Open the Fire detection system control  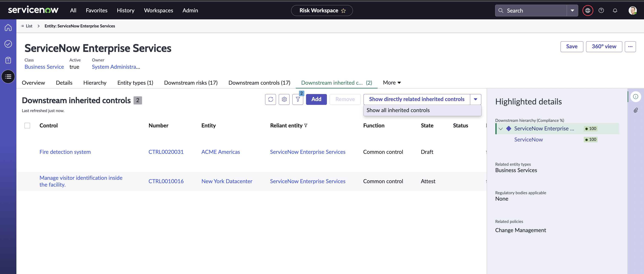tap(65, 152)
